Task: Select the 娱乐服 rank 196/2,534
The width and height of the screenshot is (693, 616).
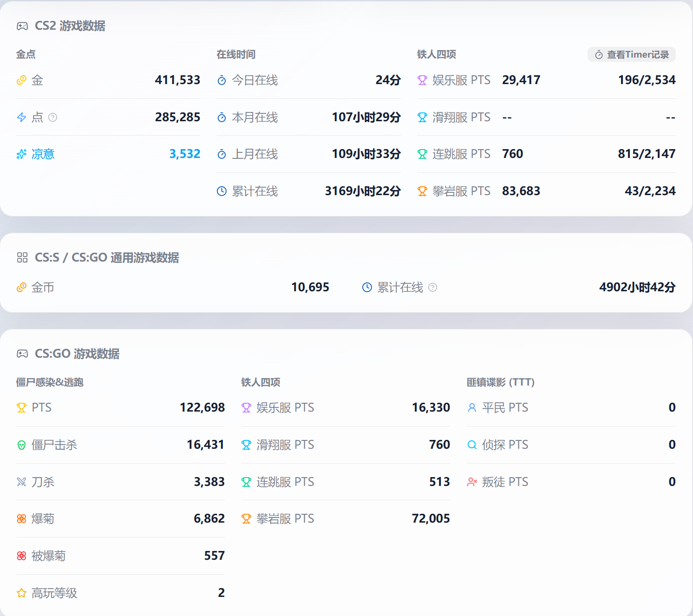Action: (x=647, y=80)
